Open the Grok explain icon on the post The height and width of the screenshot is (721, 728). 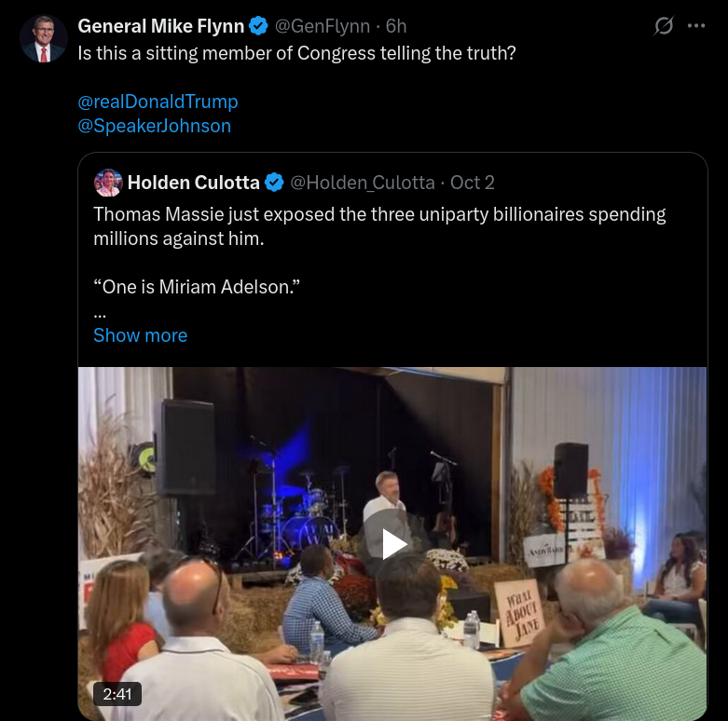tap(664, 26)
